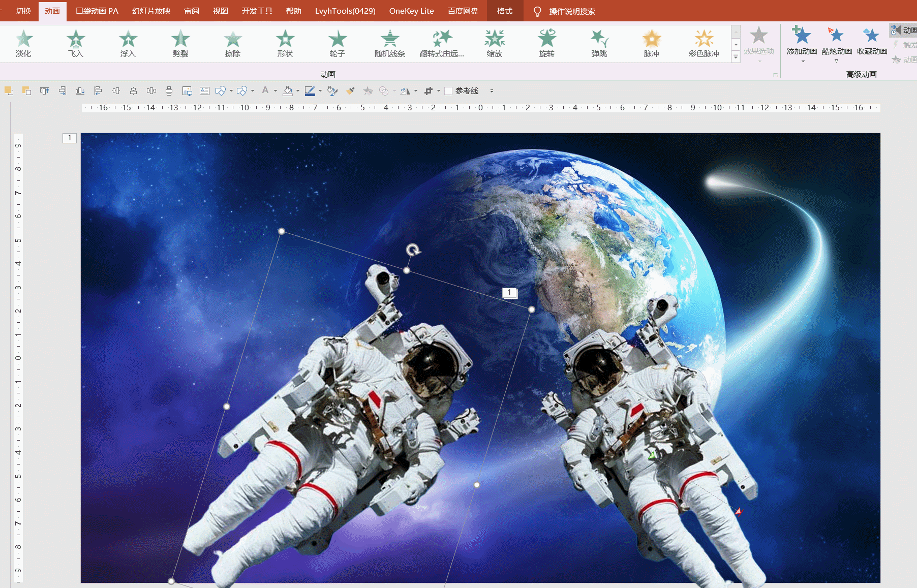Open font color dropdown arrow
This screenshot has width=917, height=588.
[x=276, y=91]
